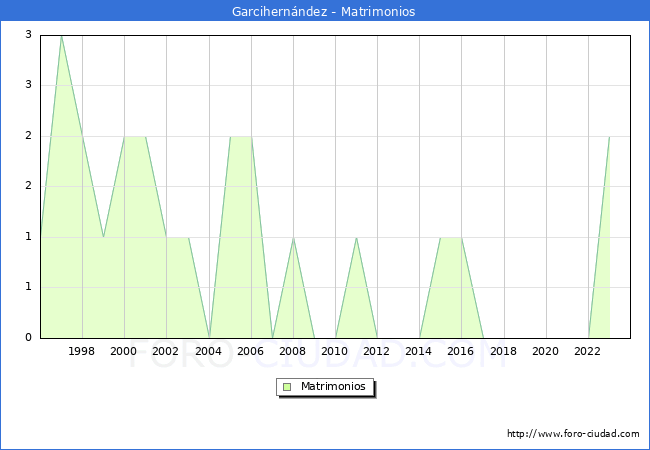
Task: Click the 2008 peak of the chart line
Action: [293, 238]
